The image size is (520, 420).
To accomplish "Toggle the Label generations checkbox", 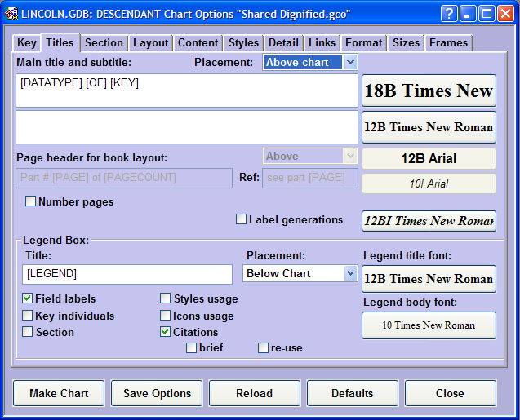I will coord(242,219).
